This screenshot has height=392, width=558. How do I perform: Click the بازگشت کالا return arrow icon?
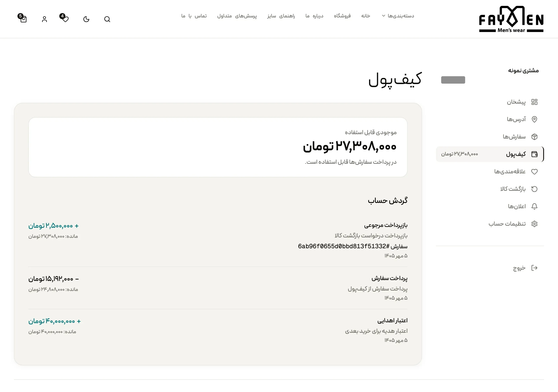534,189
